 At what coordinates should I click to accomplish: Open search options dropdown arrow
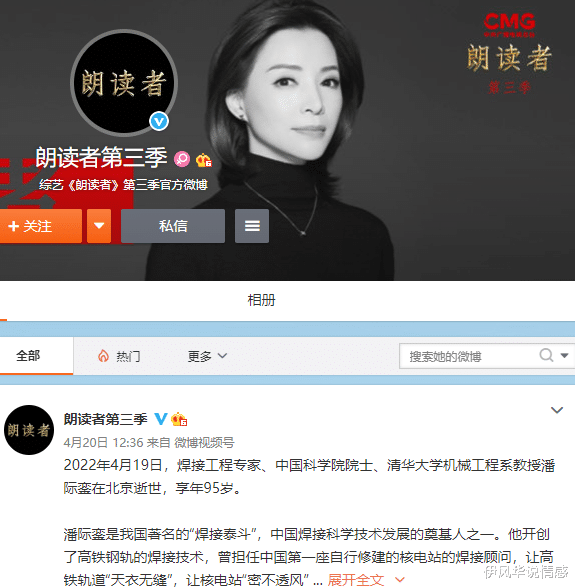point(564,355)
